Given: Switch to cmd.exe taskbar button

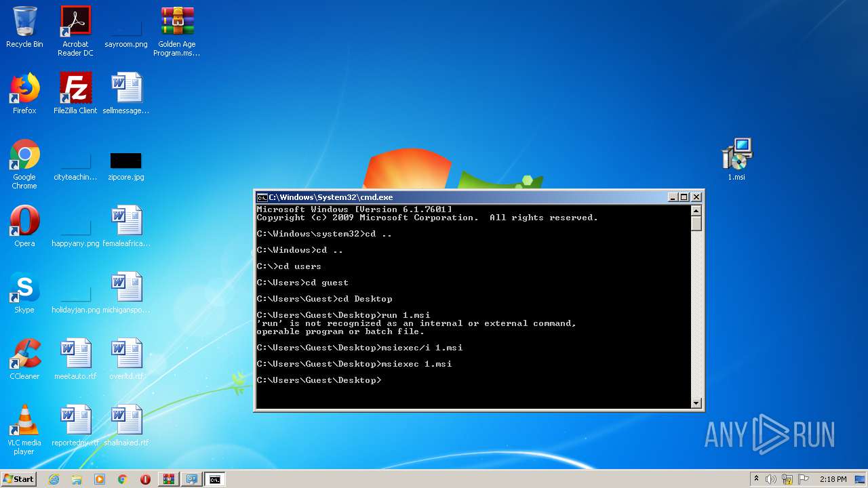Looking at the screenshot, I should pos(215,479).
